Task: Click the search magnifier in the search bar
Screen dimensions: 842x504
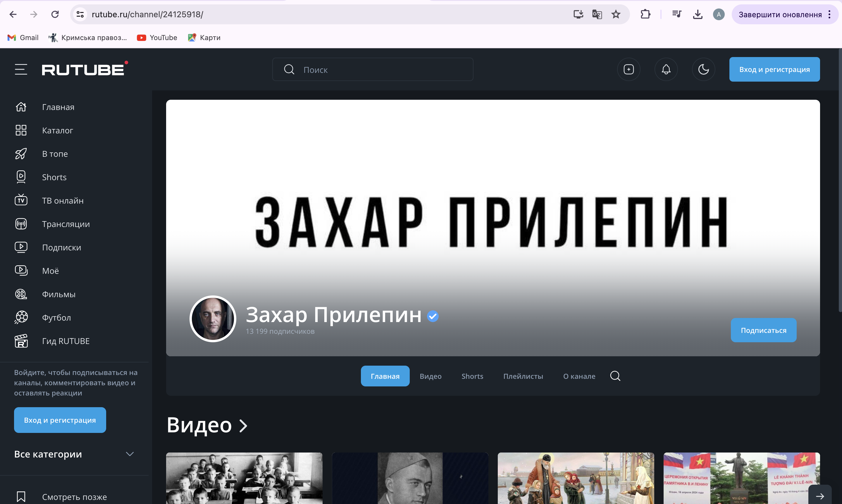Action: click(x=289, y=69)
